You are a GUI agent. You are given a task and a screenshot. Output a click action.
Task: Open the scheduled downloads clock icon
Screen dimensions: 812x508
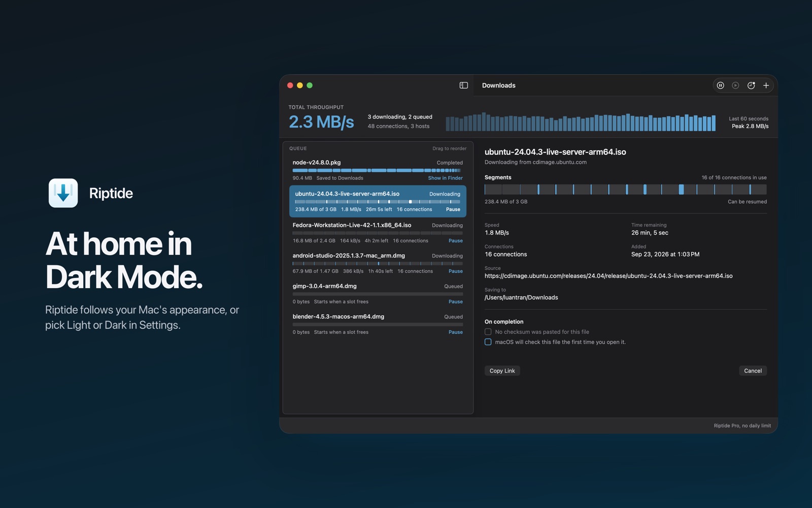click(751, 85)
